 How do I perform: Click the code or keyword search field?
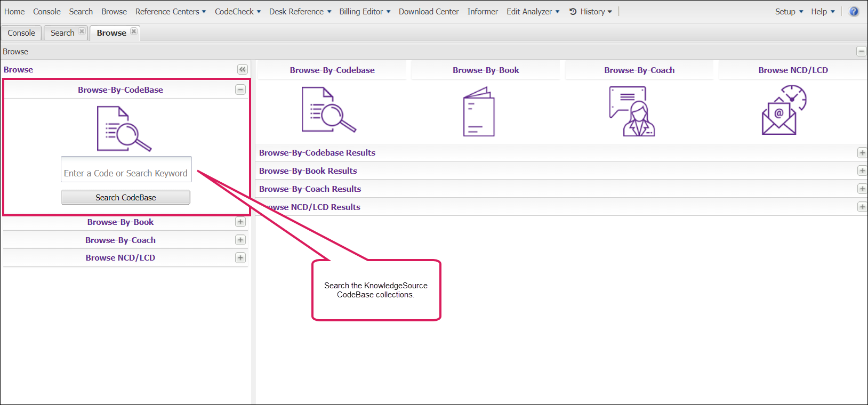(x=126, y=169)
